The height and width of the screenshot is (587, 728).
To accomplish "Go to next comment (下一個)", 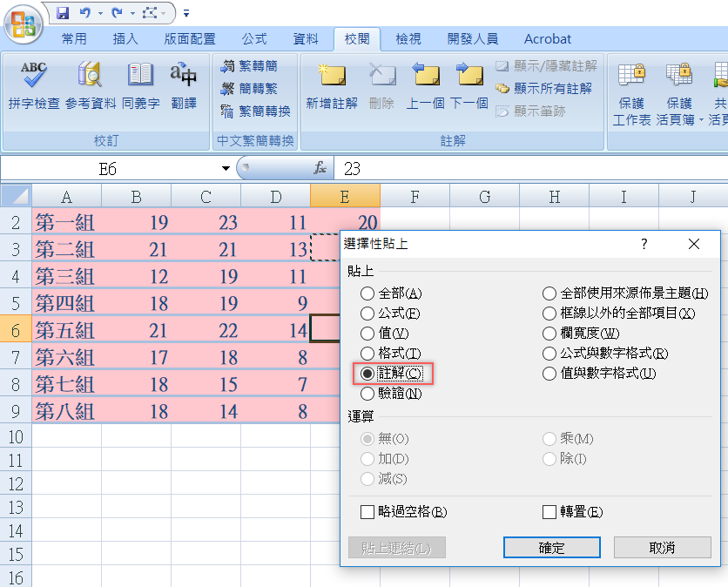I will click(x=469, y=86).
